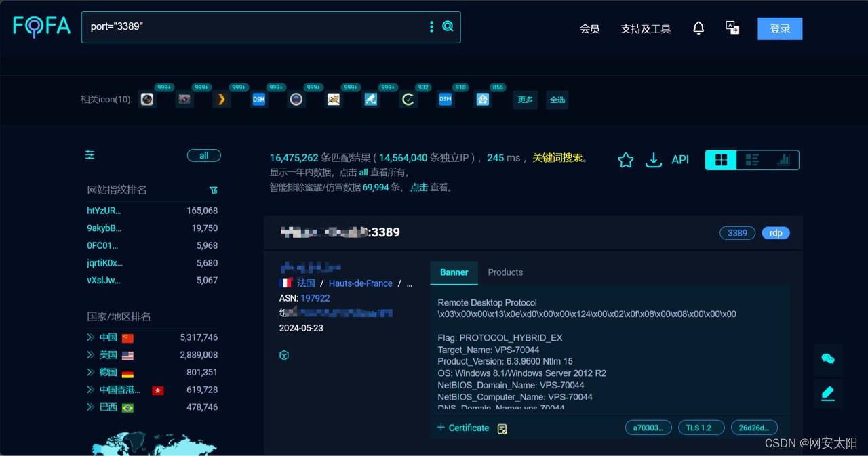Switch to the grid card view

722,160
